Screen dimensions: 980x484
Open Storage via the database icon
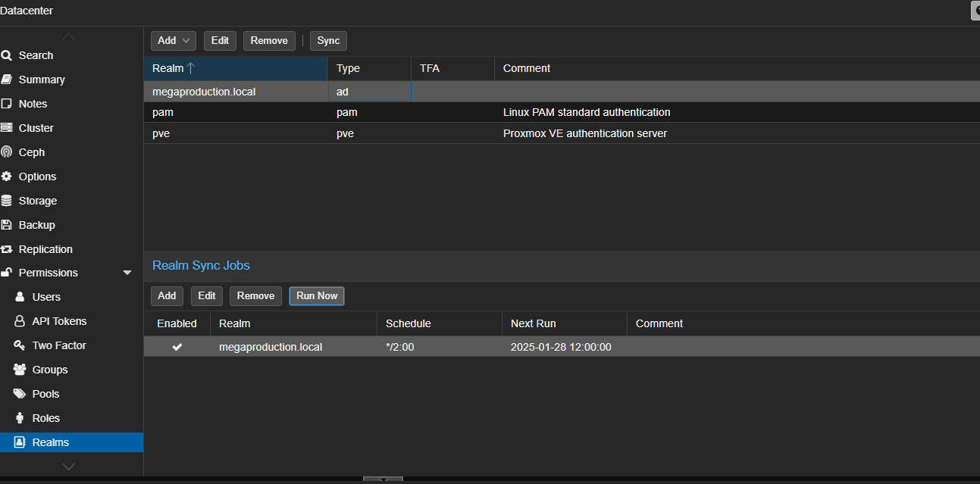(6, 201)
